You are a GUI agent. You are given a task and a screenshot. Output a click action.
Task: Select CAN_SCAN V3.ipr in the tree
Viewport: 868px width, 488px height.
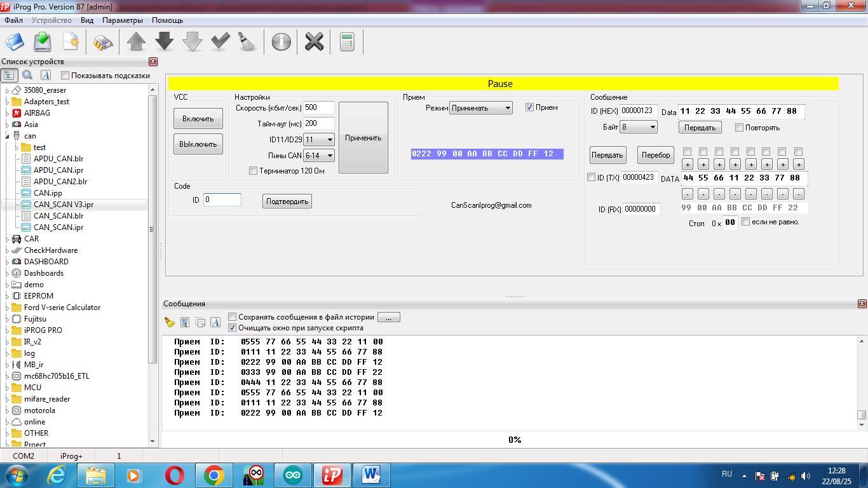[64, 205]
